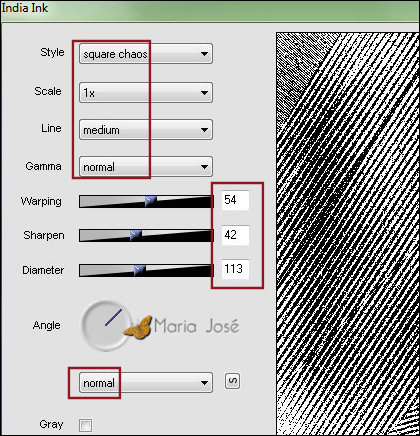420x436 pixels.
Task: Click the Sharpen value field showing 42
Action: point(235,235)
